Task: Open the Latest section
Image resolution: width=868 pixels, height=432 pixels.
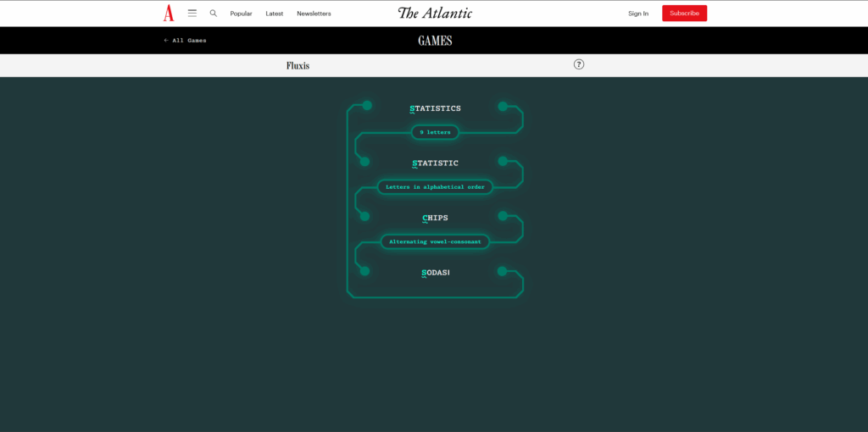Action: click(274, 14)
